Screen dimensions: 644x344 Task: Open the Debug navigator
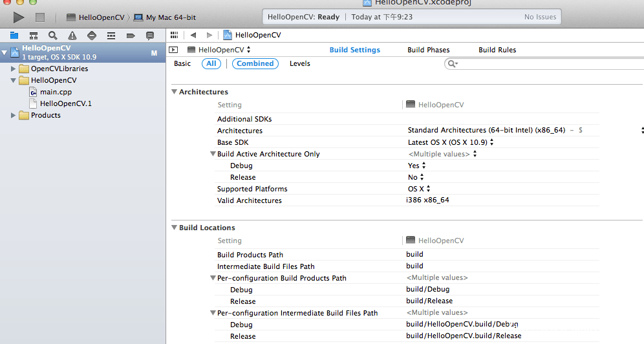click(111, 36)
